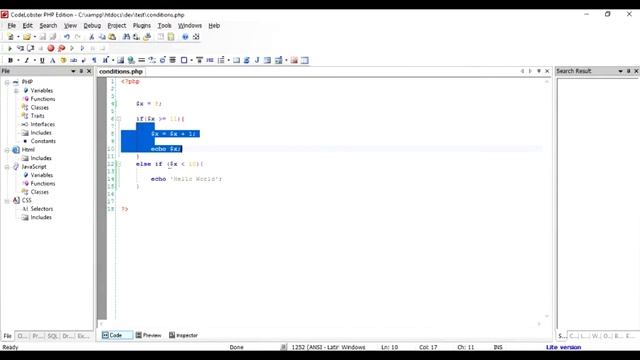
Task: Click the Undo arrow icon
Action: (x=67, y=37)
